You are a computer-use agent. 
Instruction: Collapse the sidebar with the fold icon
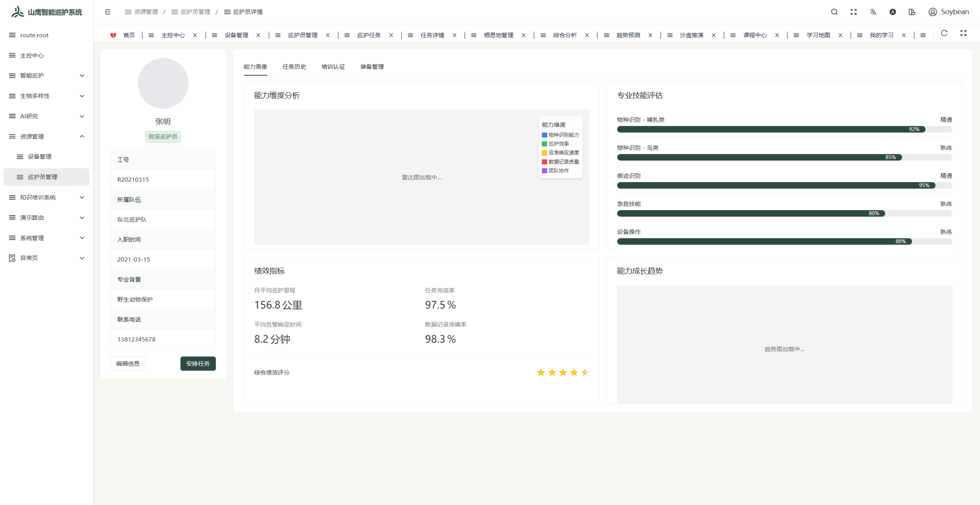tap(108, 11)
